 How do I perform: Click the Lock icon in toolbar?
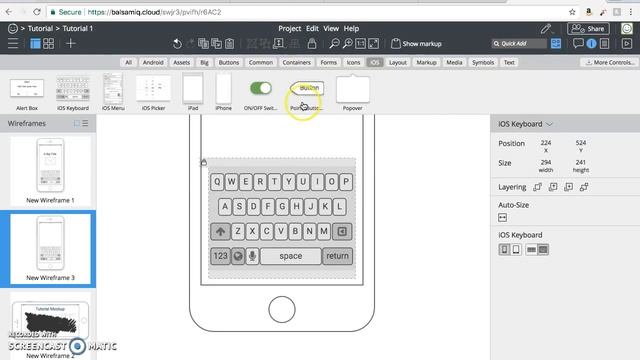tap(312, 44)
